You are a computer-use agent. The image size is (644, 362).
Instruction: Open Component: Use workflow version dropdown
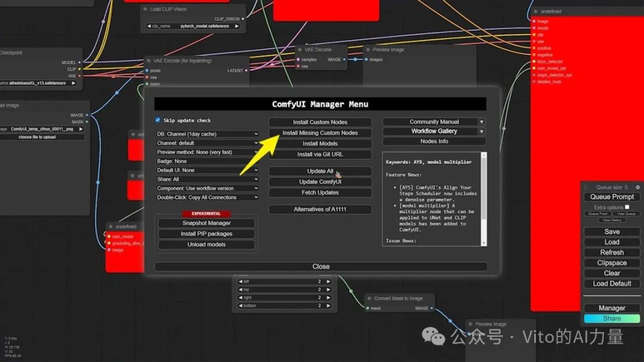[207, 188]
